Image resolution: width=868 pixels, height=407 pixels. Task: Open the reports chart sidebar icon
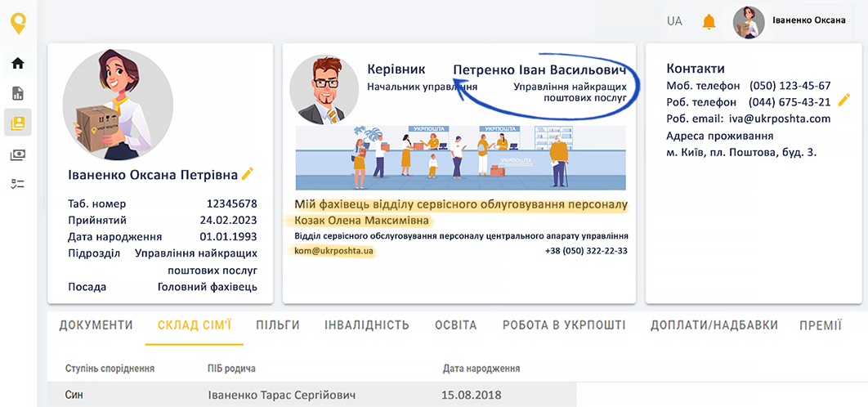coord(17,93)
